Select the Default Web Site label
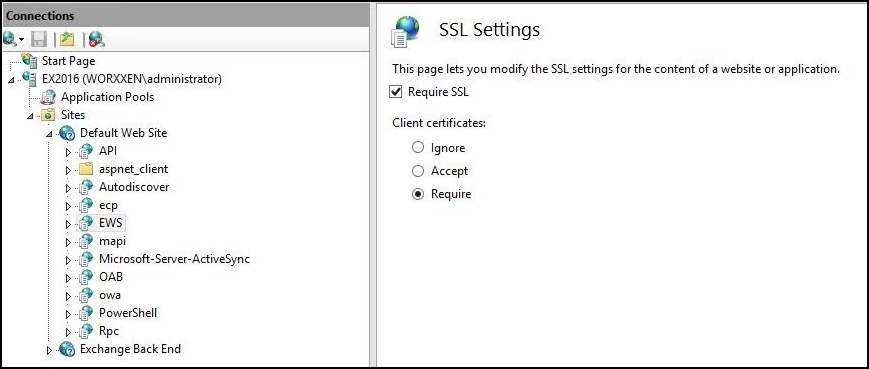The width and height of the screenshot is (869, 369). pyautogui.click(x=124, y=133)
